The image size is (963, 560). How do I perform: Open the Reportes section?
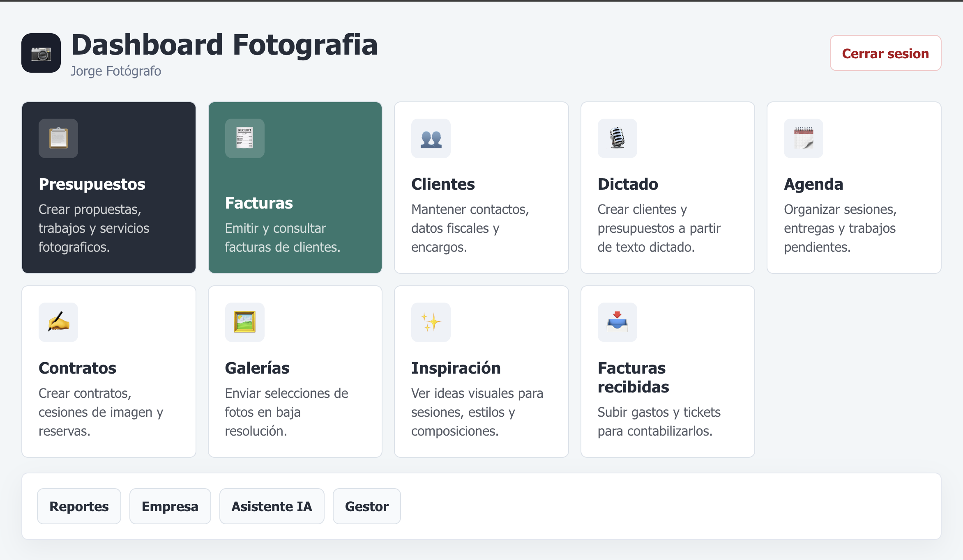pyautogui.click(x=79, y=506)
